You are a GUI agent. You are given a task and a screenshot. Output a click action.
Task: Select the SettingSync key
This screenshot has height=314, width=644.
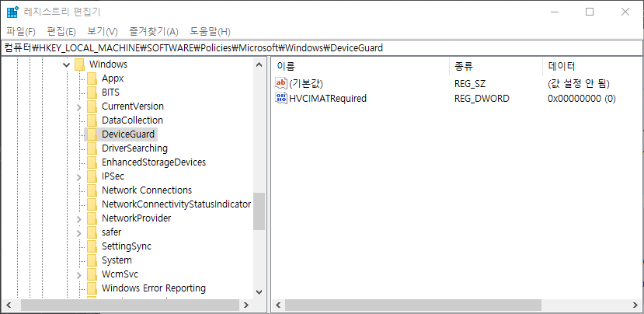pyautogui.click(x=127, y=246)
